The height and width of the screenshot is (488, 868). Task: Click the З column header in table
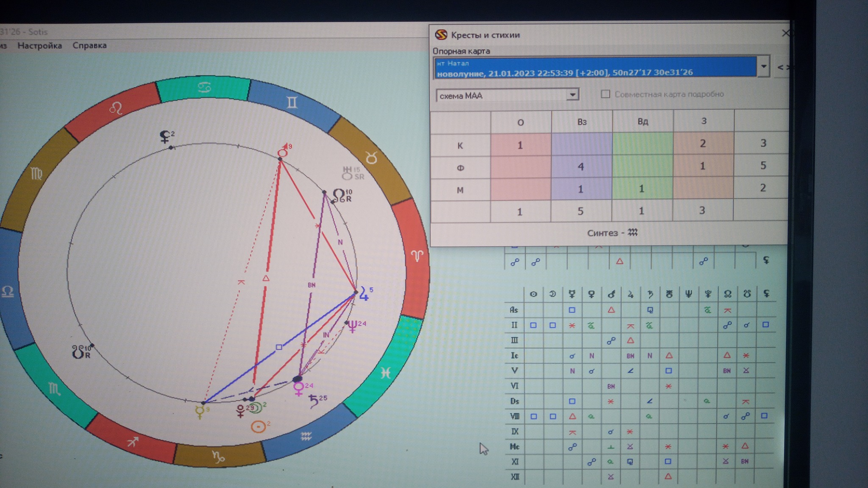pyautogui.click(x=704, y=121)
